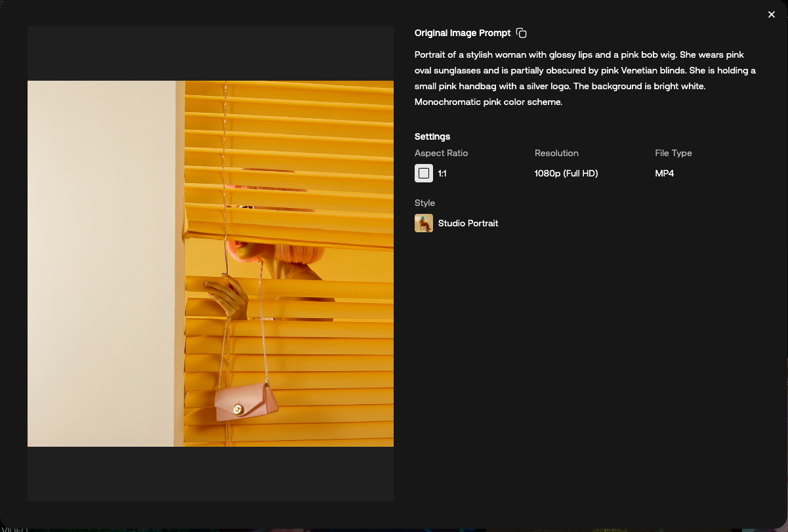Click the Settings section heading
This screenshot has height=532, width=788.
pos(432,136)
